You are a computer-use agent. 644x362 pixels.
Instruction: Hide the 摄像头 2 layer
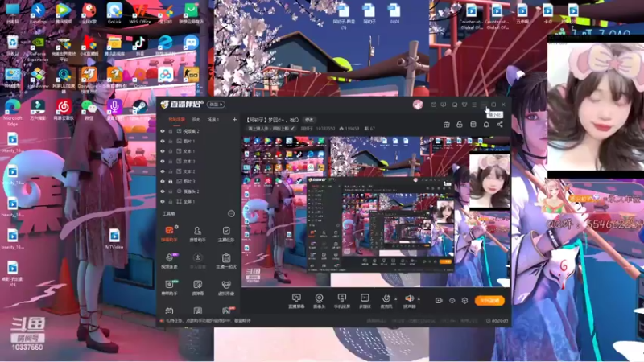[163, 191]
